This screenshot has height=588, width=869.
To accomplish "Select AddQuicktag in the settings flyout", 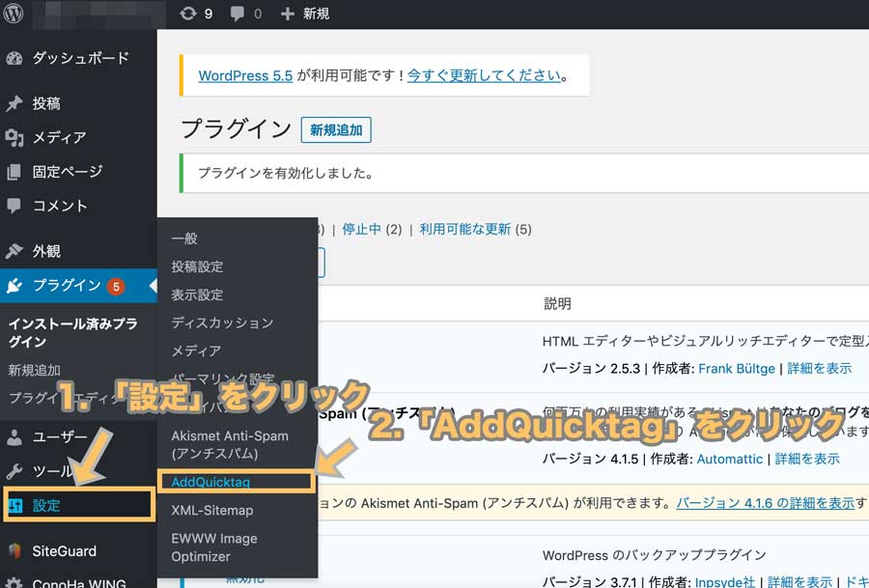I will coord(210,482).
